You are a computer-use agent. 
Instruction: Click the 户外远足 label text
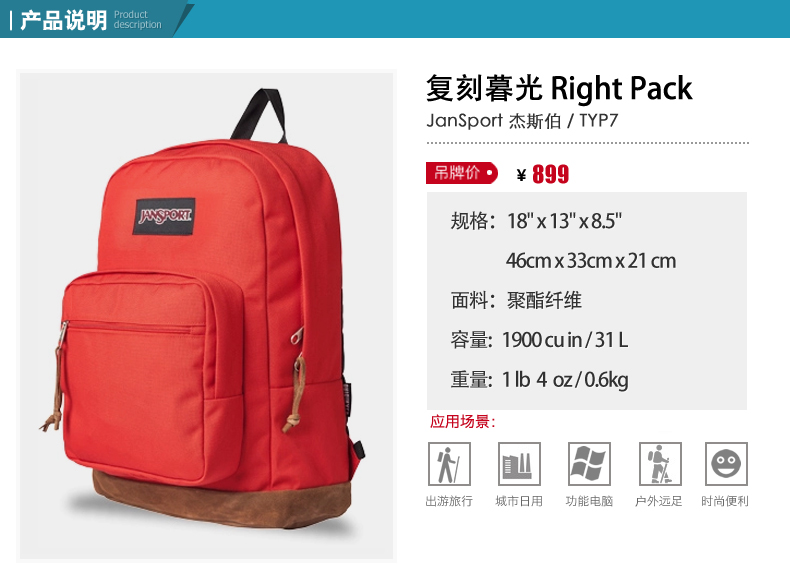[x=659, y=501]
